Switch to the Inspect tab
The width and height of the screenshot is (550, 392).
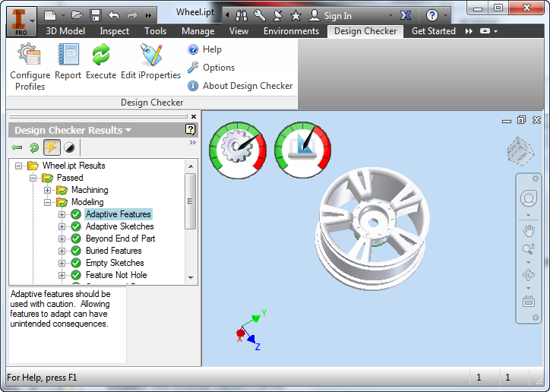115,31
